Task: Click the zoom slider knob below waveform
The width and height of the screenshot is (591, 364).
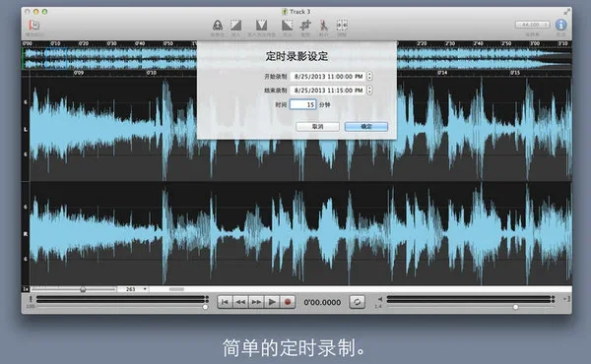Action: 83,289
